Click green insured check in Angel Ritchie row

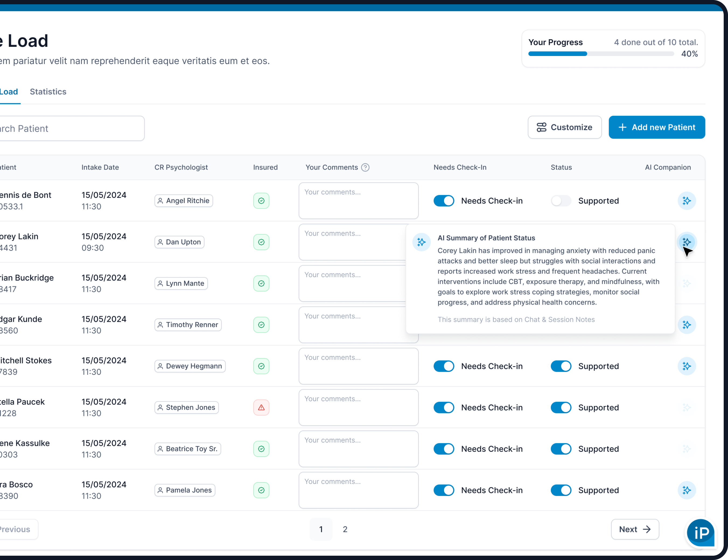(x=261, y=201)
